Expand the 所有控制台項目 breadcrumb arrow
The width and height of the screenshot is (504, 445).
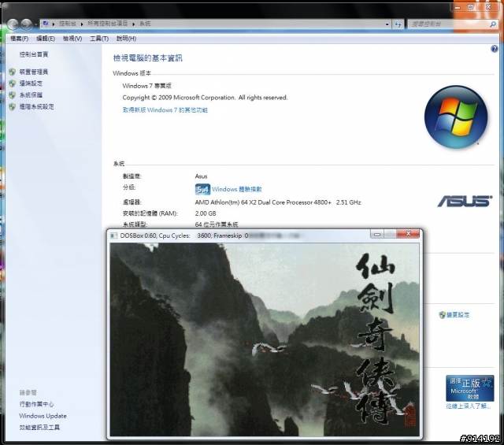click(133, 24)
